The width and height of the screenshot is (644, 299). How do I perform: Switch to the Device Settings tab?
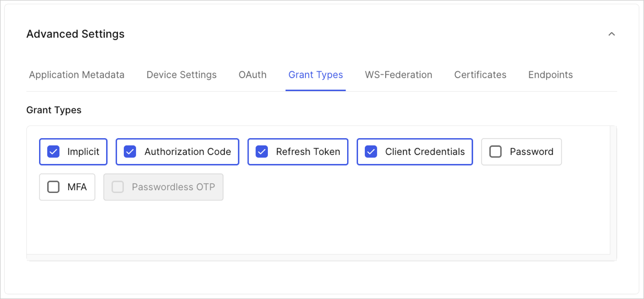coord(182,75)
